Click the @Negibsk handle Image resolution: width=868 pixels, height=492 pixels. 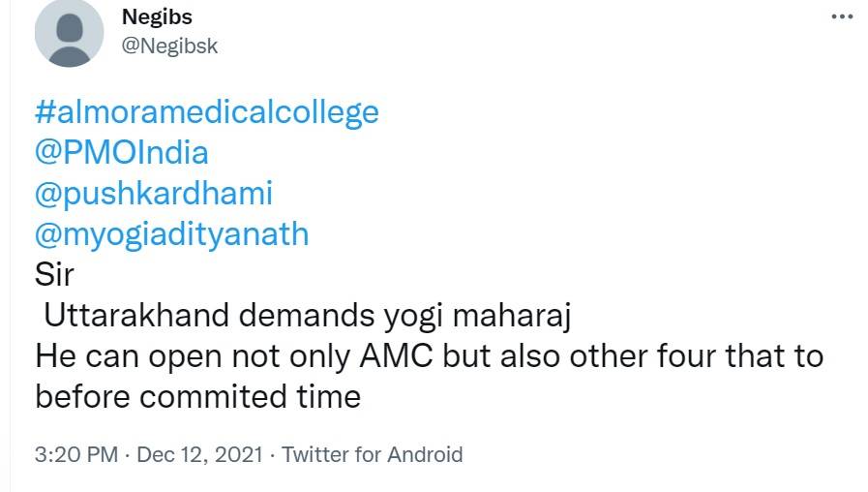tap(170, 46)
